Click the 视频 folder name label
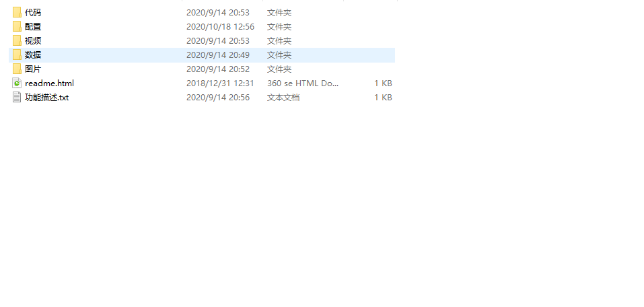Image resolution: width=644 pixels, height=307 pixels. click(33, 40)
